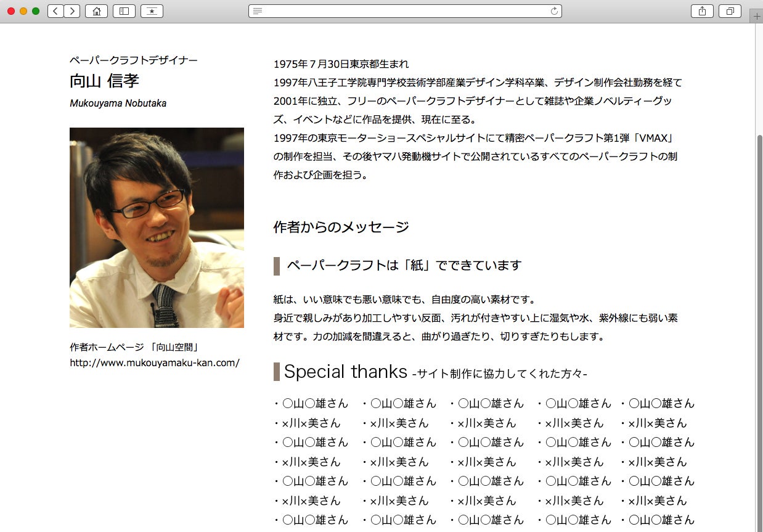Show all tabs overview
Image resolution: width=763 pixels, height=532 pixels.
[730, 11]
